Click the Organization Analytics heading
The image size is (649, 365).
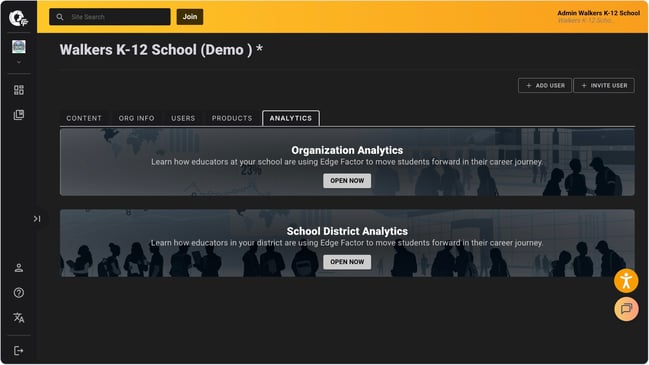347,150
